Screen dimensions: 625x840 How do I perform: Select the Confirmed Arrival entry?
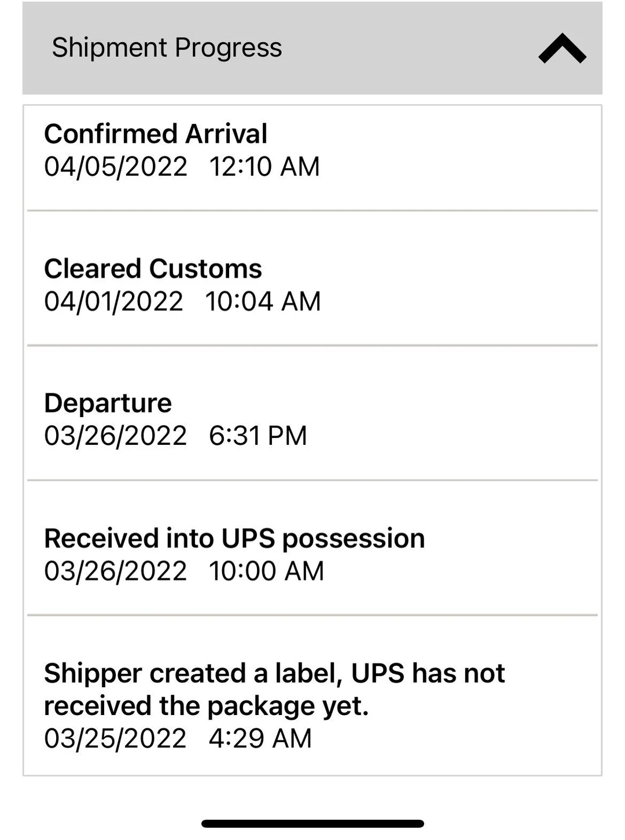pyautogui.click(x=231, y=150)
